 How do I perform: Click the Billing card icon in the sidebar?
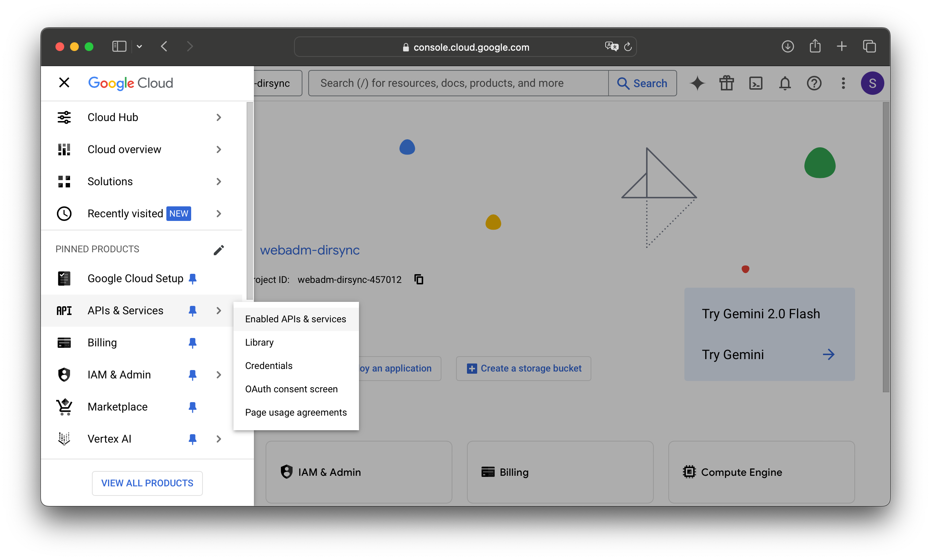point(64,343)
